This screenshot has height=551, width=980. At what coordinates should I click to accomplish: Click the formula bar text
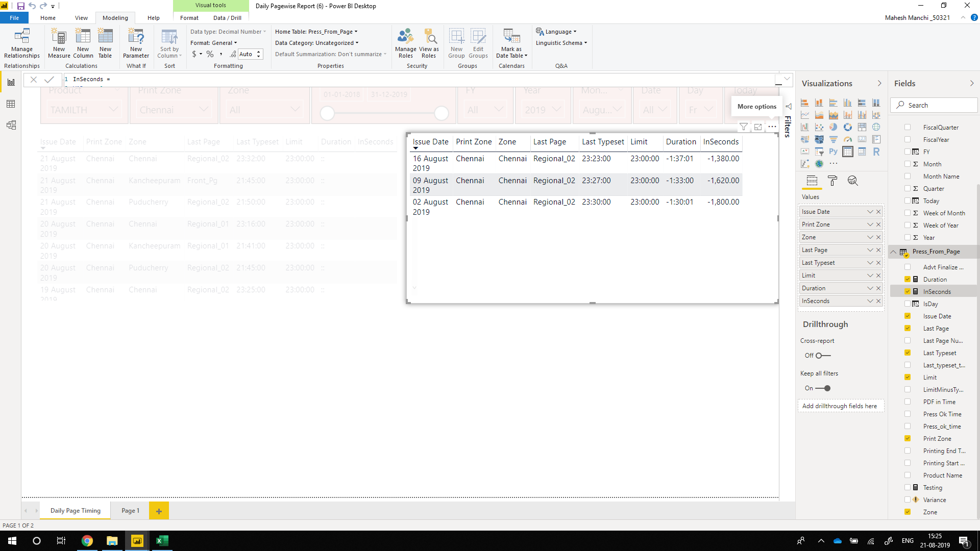tap(92, 79)
